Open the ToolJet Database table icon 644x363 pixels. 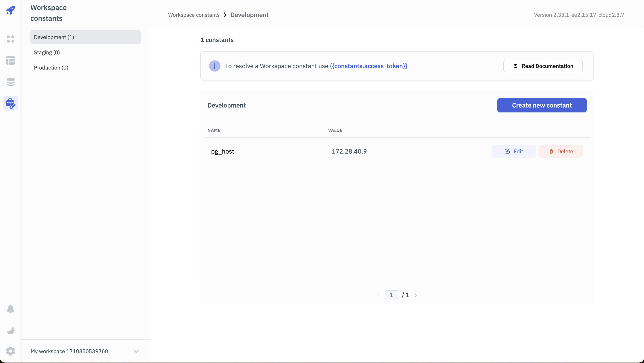[11, 60]
